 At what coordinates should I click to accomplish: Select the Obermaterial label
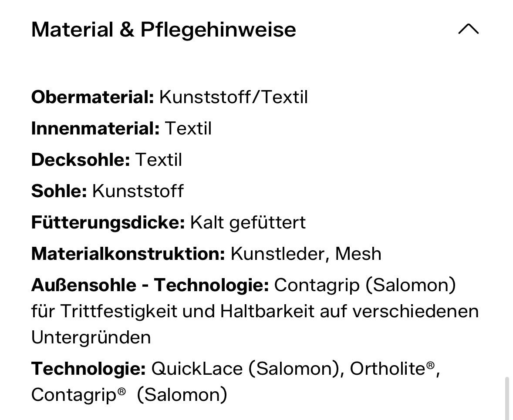click(93, 97)
